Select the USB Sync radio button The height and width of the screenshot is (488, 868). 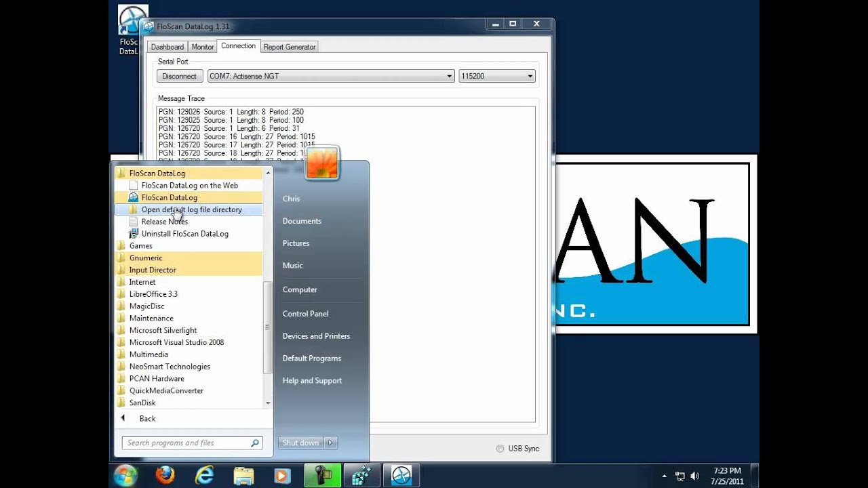coord(500,449)
